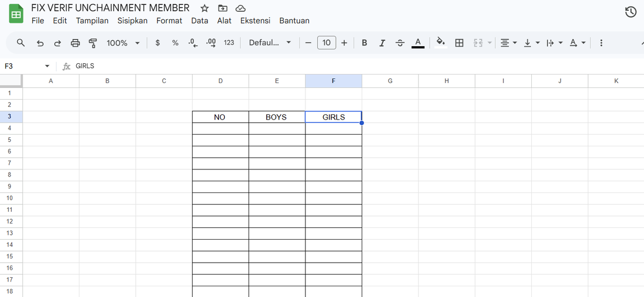Toggle strikethrough formatting
Screen dimensions: 644x297
(x=400, y=42)
